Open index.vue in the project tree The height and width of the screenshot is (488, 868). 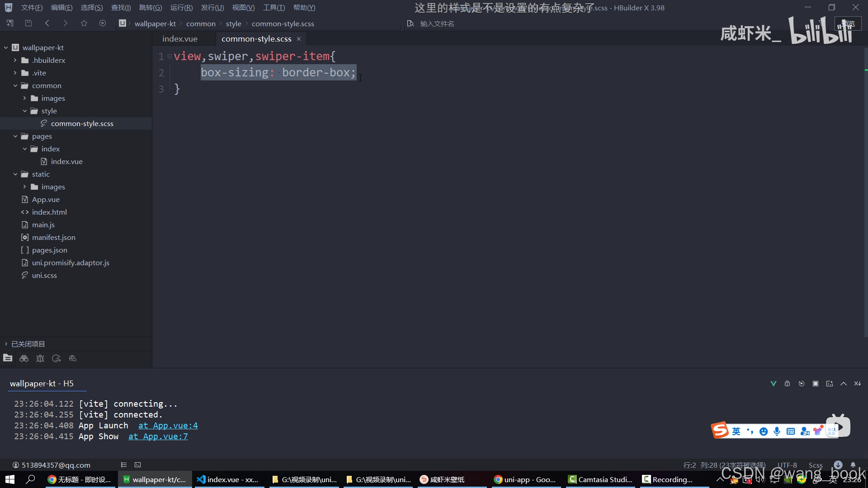(x=66, y=161)
